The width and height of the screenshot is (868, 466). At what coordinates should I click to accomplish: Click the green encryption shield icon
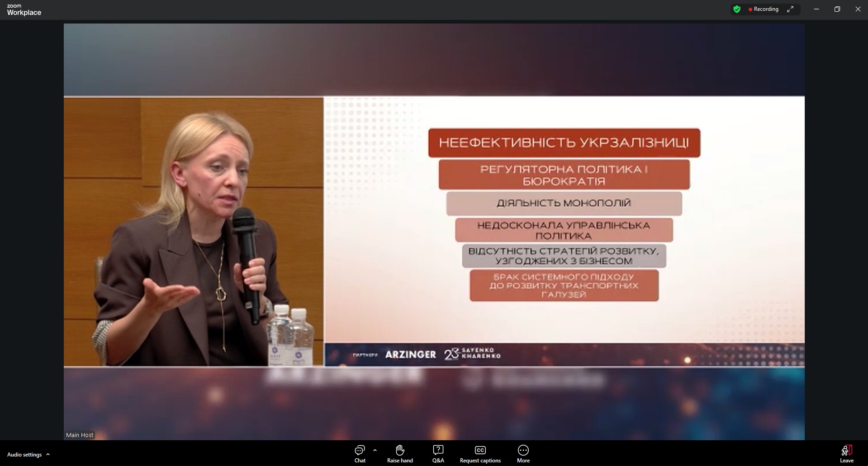click(737, 9)
